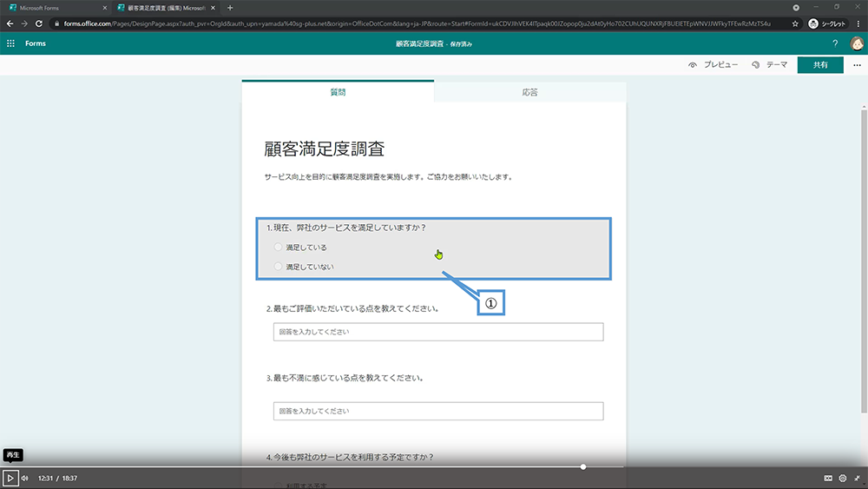Viewport: 868px width, 489px height.
Task: Select the 満足していない radio option
Action: 278,267
